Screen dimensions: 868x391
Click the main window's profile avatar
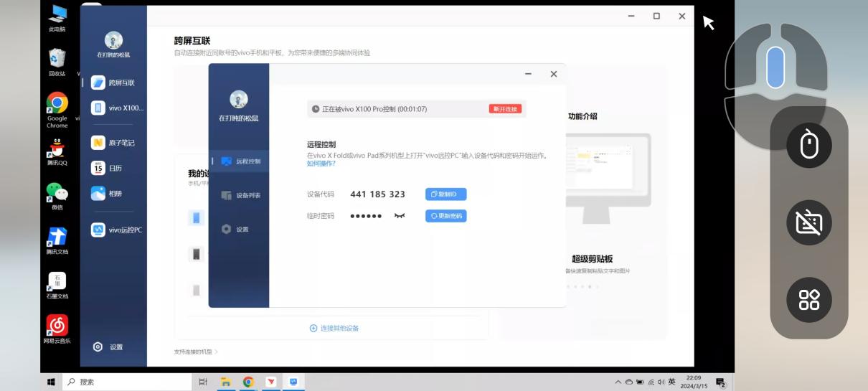113,40
